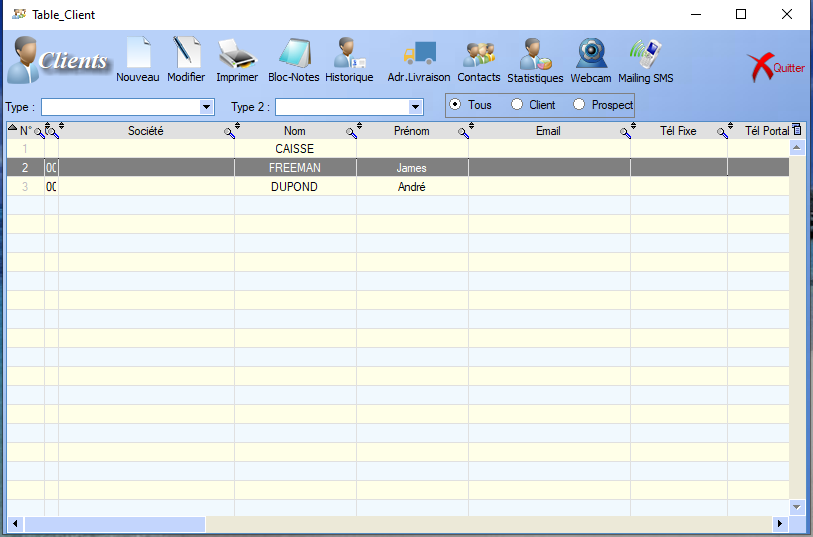813x537 pixels.
Task: Select the Prospect radio button
Action: click(579, 105)
